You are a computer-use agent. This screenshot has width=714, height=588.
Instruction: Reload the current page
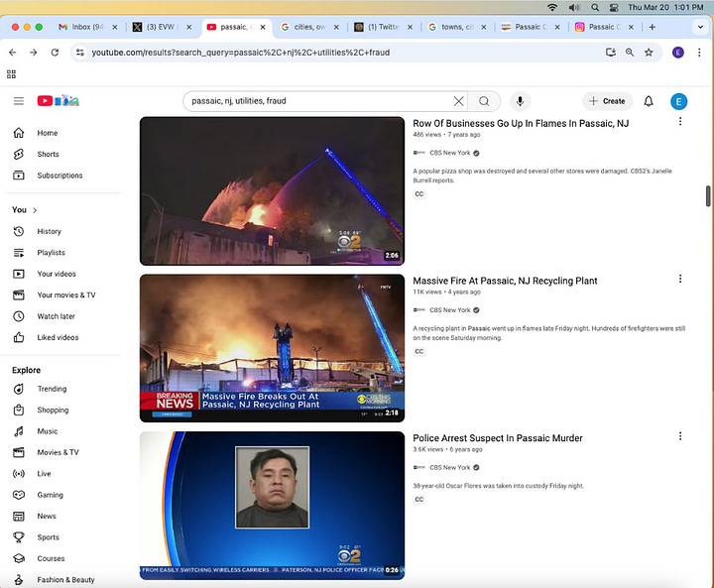coord(55,53)
